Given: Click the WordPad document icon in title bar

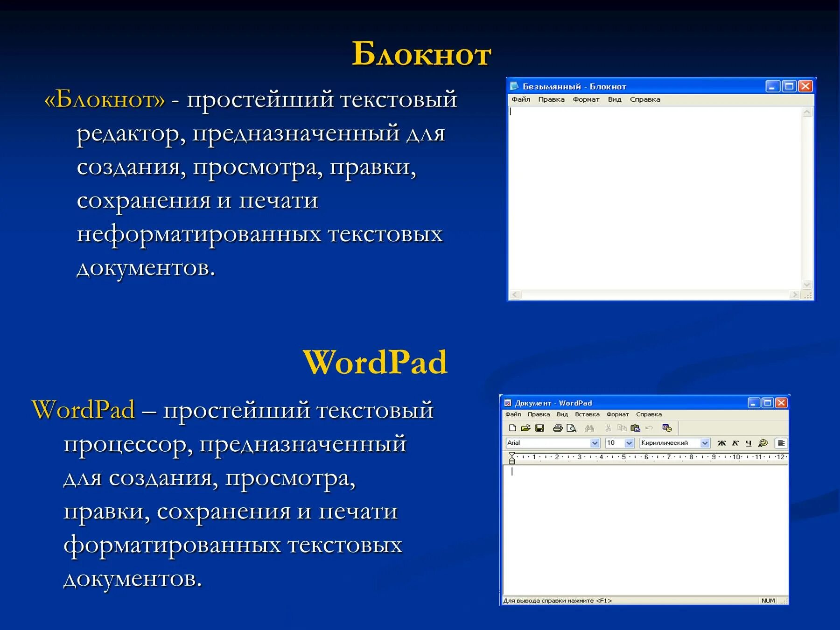Looking at the screenshot, I should click(508, 403).
